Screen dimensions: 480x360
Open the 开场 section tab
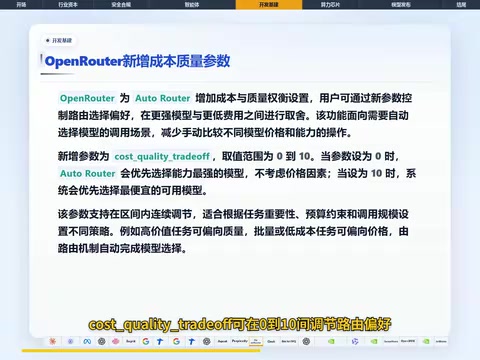click(21, 4)
